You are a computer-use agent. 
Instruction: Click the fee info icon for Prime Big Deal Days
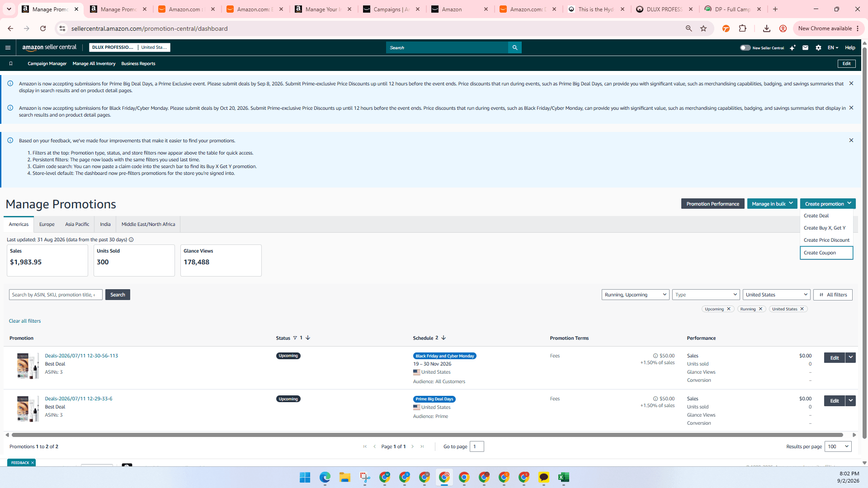[656, 399]
